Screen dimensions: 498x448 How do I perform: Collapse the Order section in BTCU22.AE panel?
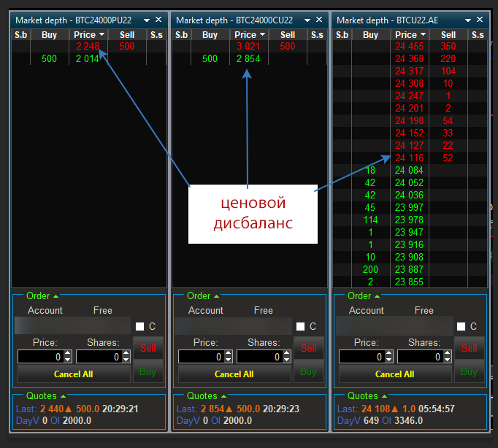click(x=378, y=296)
